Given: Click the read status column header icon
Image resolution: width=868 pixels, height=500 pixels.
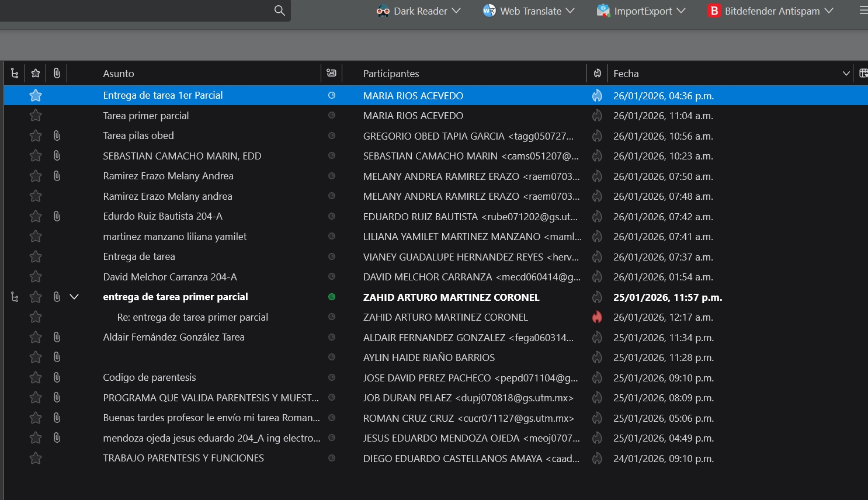Looking at the screenshot, I should click(331, 74).
